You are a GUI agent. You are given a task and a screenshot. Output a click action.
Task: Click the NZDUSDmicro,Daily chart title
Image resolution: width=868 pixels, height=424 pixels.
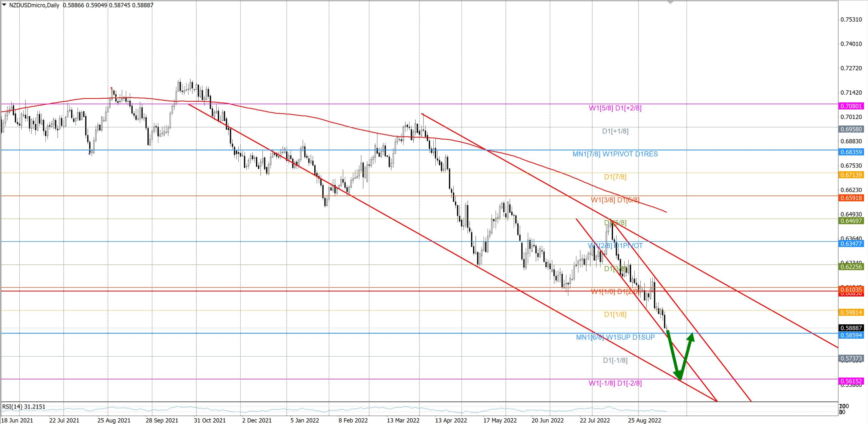(x=34, y=5)
